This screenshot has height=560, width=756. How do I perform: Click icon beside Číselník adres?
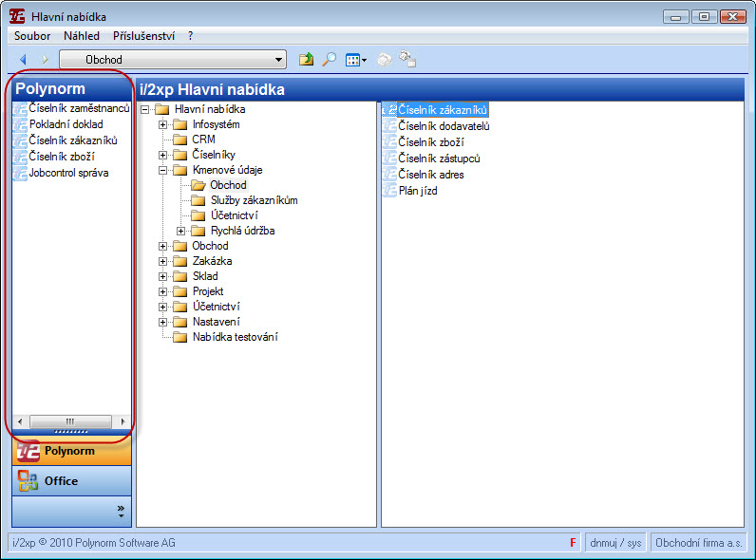point(389,175)
